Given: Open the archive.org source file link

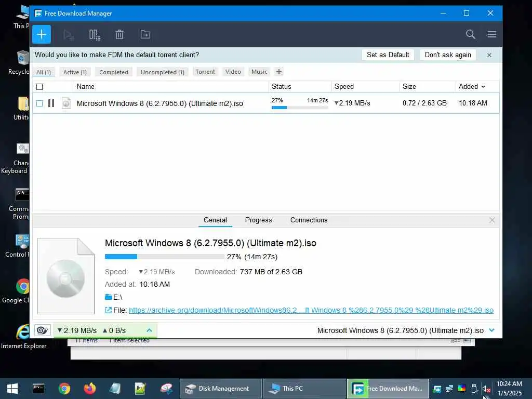Looking at the screenshot, I should pyautogui.click(x=311, y=310).
